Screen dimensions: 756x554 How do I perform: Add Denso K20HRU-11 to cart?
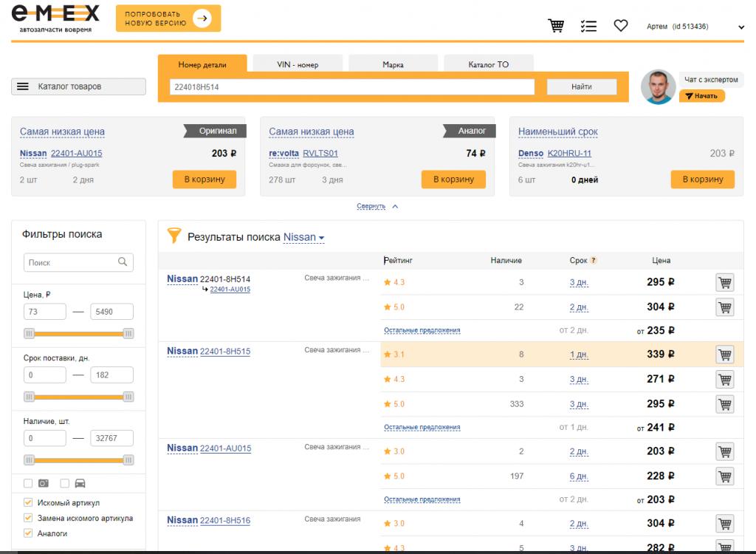click(703, 179)
